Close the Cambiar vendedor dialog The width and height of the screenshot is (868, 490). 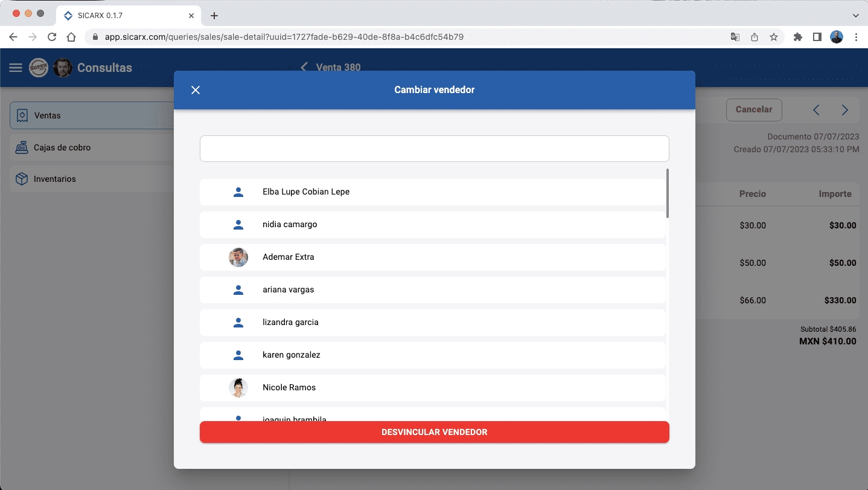(196, 90)
